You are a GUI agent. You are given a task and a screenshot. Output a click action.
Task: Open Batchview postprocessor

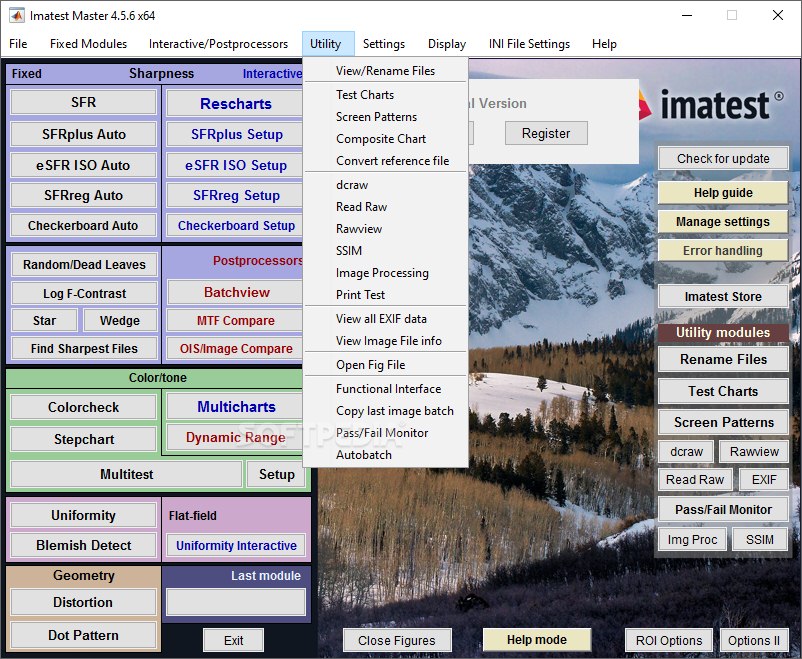235,292
